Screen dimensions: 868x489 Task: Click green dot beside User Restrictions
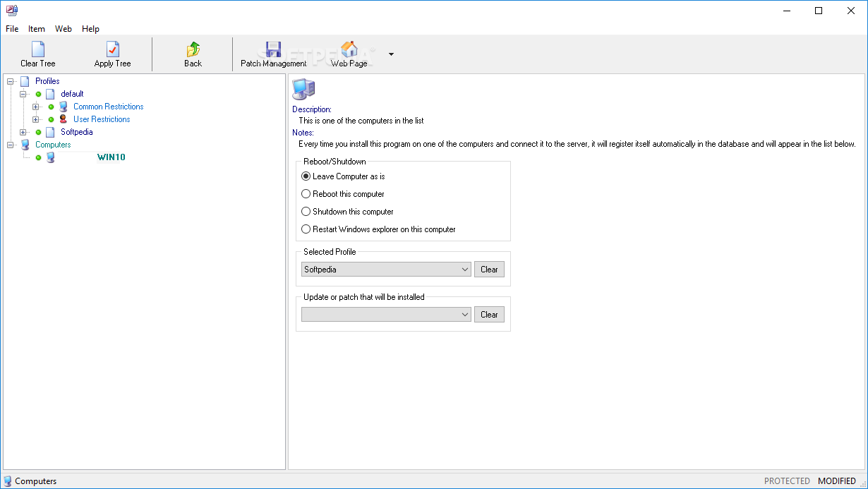[x=52, y=119]
